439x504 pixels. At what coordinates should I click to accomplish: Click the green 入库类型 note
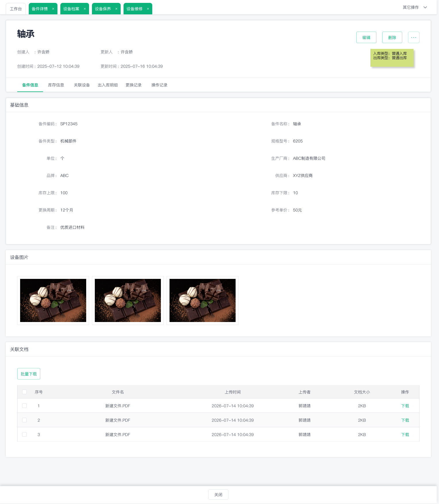pyautogui.click(x=392, y=58)
